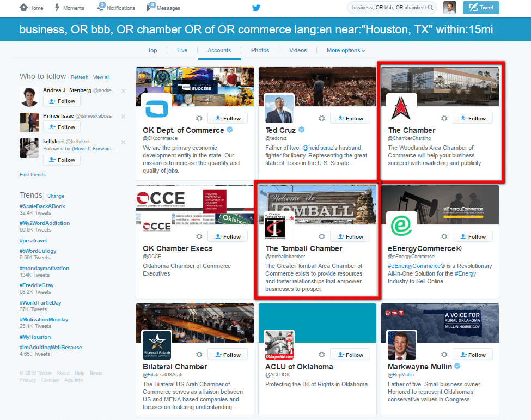Open the @heidiscruz mention link
This screenshot has width=531, height=420.
pos(318,148)
